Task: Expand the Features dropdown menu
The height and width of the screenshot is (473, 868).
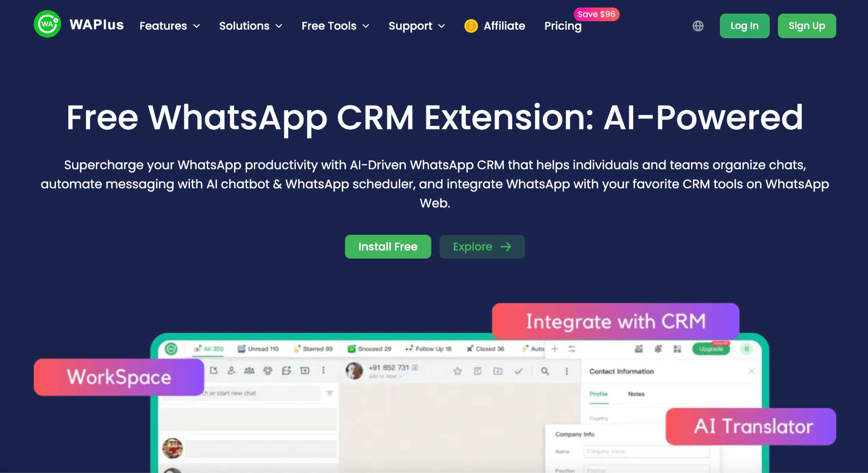Action: tap(170, 26)
